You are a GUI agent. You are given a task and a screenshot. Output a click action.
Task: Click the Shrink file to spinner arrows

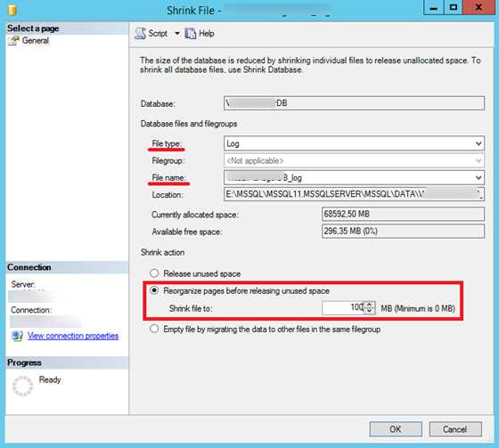click(370, 307)
